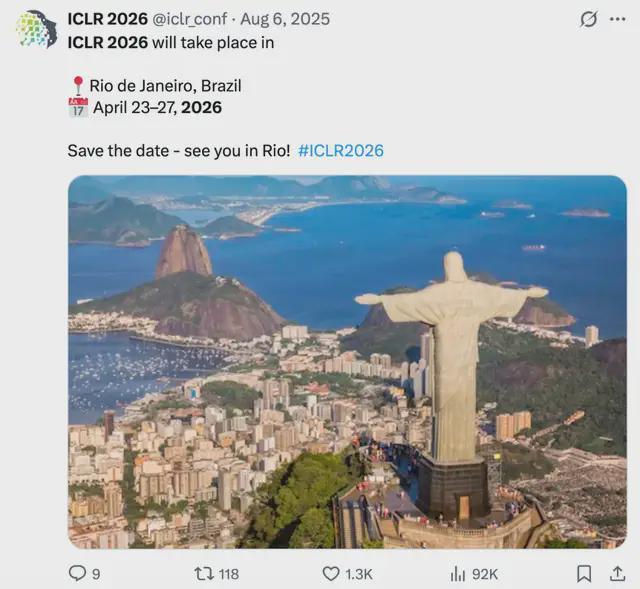The width and height of the screenshot is (640, 589).
Task: Open the #ICLR2026 hashtag link
Action: (x=340, y=151)
